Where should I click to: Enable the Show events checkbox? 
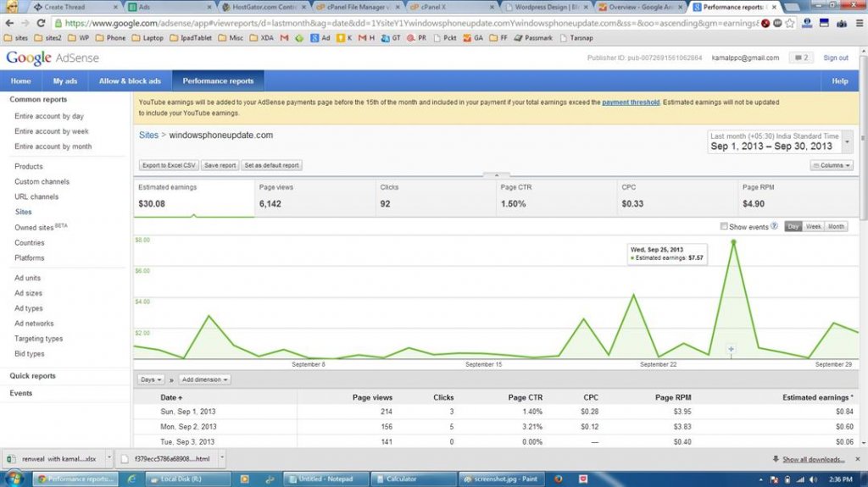723,227
